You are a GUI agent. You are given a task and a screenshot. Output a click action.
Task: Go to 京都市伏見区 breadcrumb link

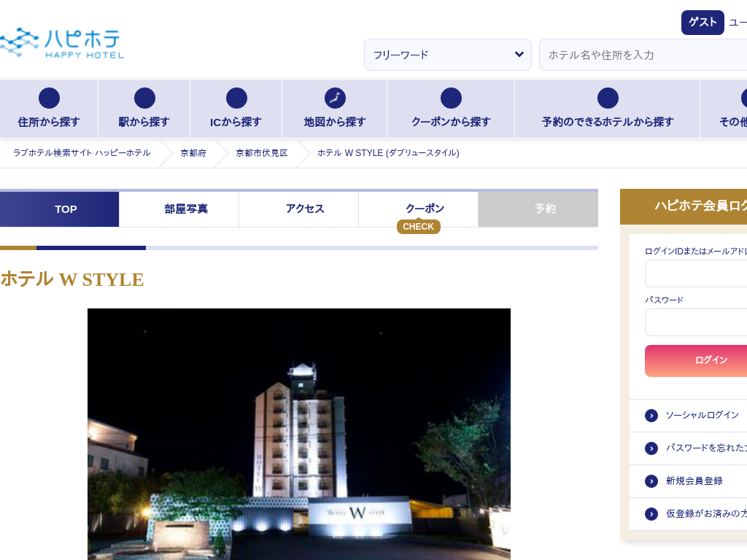click(262, 153)
